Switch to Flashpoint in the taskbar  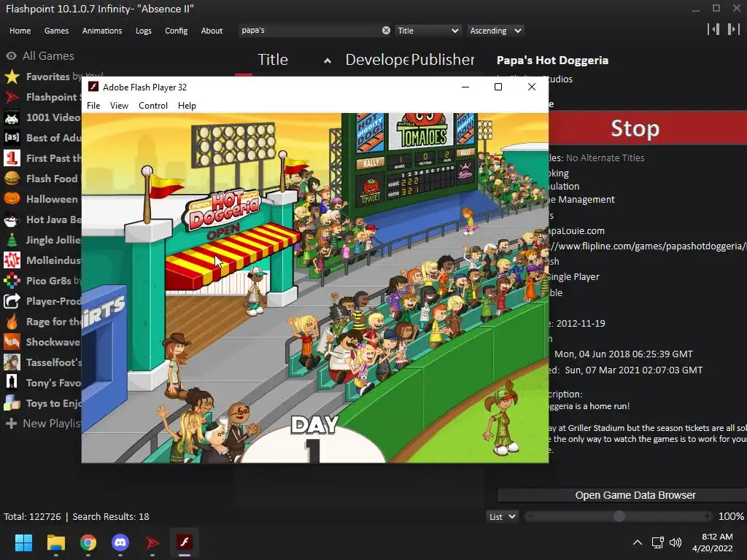coord(152,542)
